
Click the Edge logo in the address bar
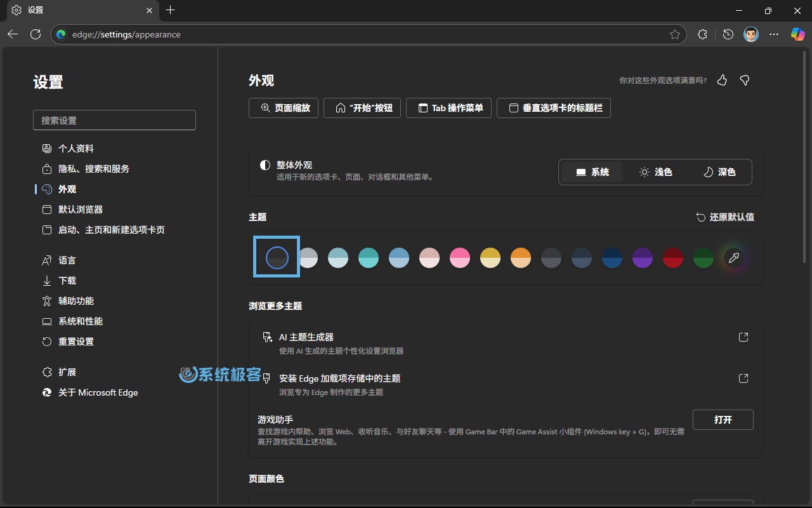(x=62, y=34)
